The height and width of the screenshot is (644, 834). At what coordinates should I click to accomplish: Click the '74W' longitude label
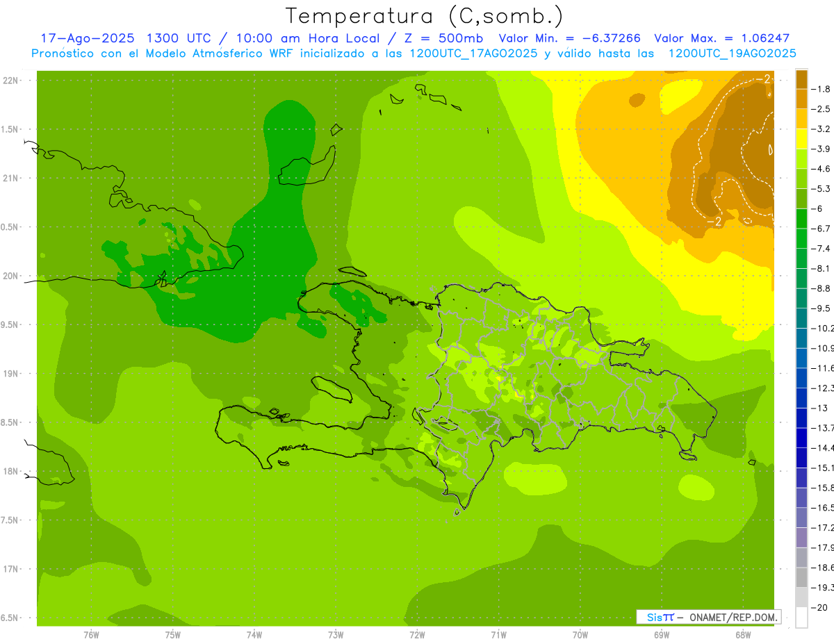click(254, 634)
